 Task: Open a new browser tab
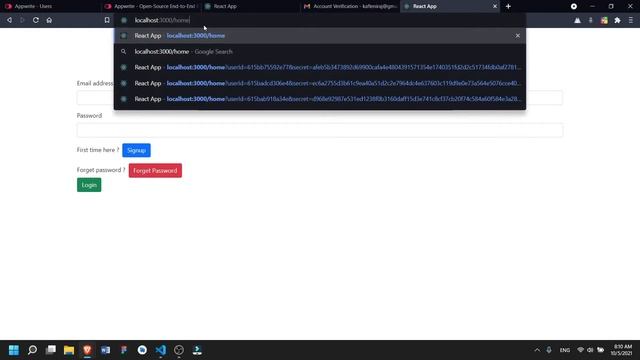click(508, 6)
